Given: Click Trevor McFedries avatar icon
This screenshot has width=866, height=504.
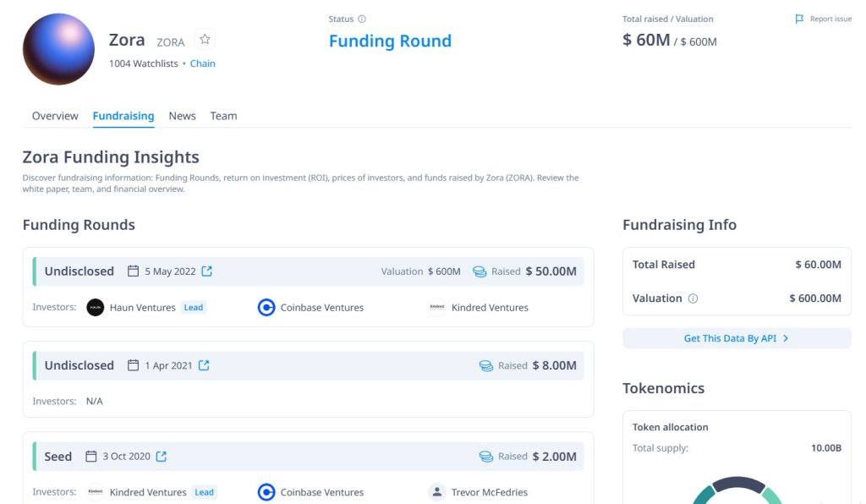Looking at the screenshot, I should coord(436,492).
